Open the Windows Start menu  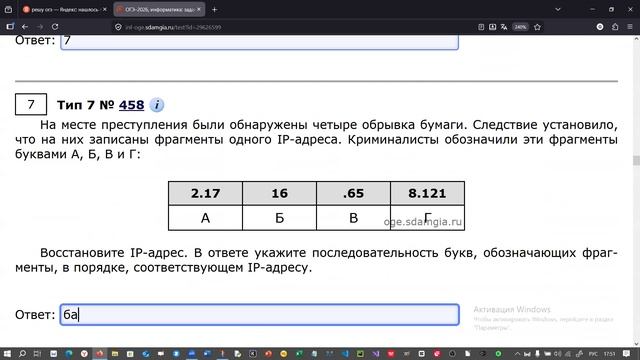point(7,354)
